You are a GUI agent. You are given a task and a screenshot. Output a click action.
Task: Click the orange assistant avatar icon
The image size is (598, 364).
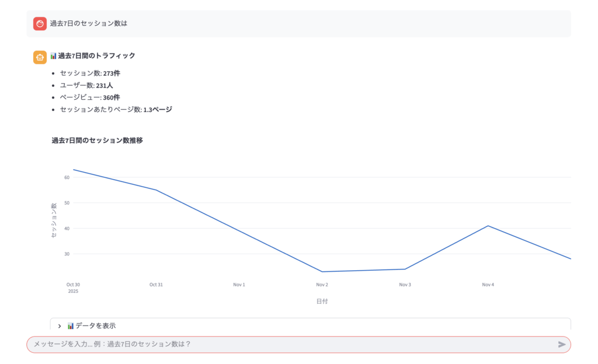pos(40,57)
